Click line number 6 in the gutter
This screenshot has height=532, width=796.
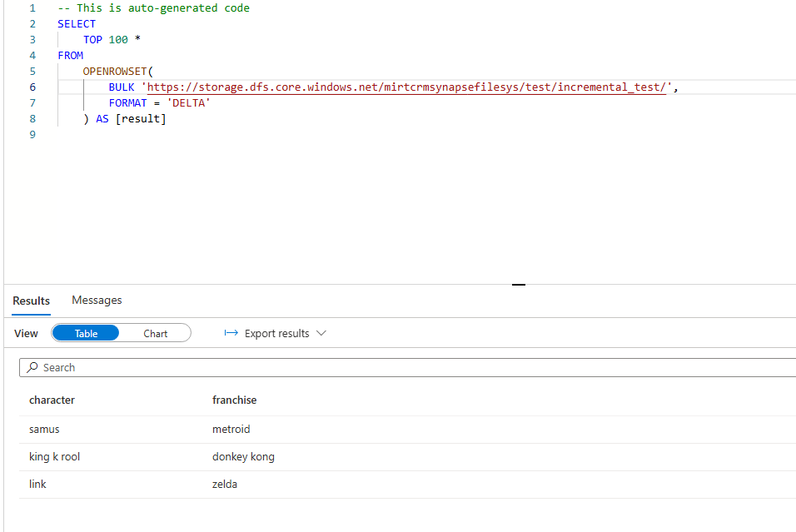coord(32,87)
